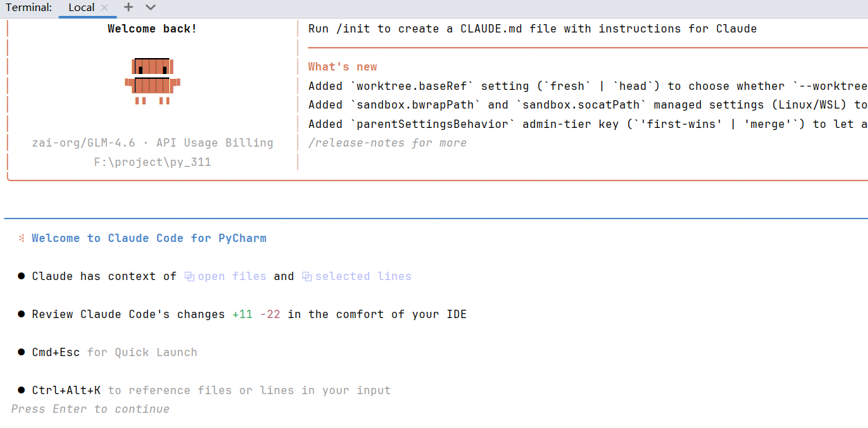Click the 'selected lines' text
Screen dimensions: 868x428
pos(364,277)
